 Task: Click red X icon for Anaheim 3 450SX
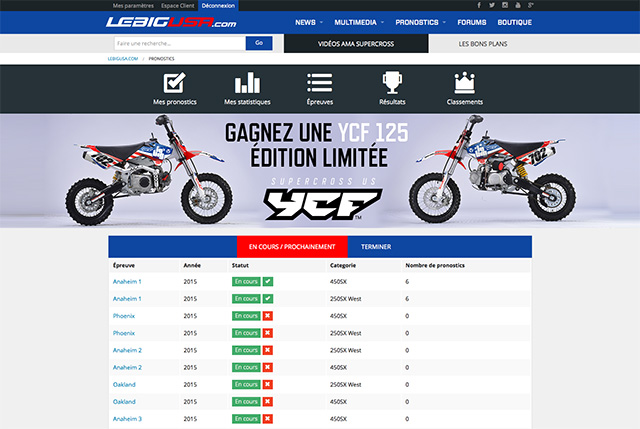coord(268,419)
